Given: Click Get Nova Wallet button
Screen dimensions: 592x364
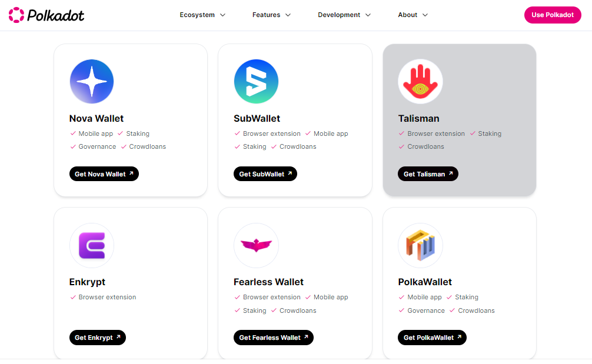Looking at the screenshot, I should [104, 174].
